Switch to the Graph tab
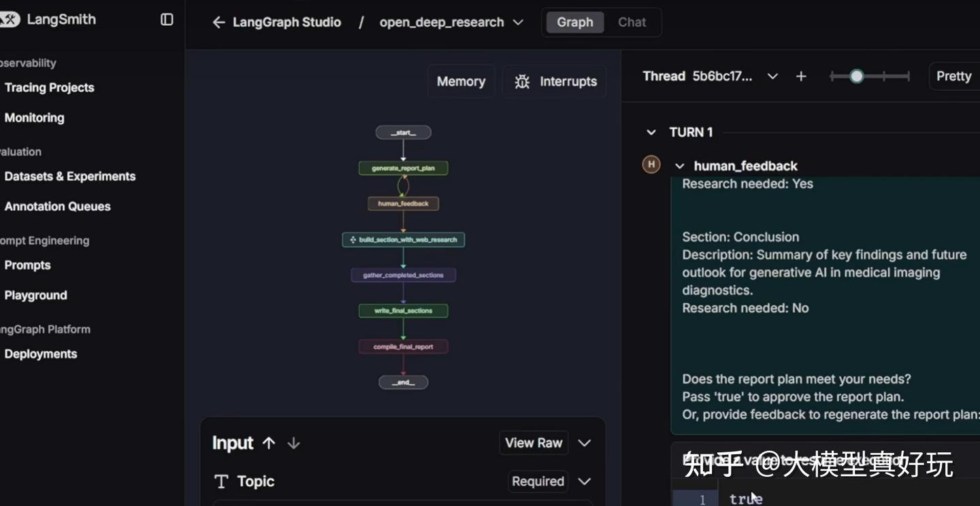The image size is (980, 506). [x=574, y=22]
